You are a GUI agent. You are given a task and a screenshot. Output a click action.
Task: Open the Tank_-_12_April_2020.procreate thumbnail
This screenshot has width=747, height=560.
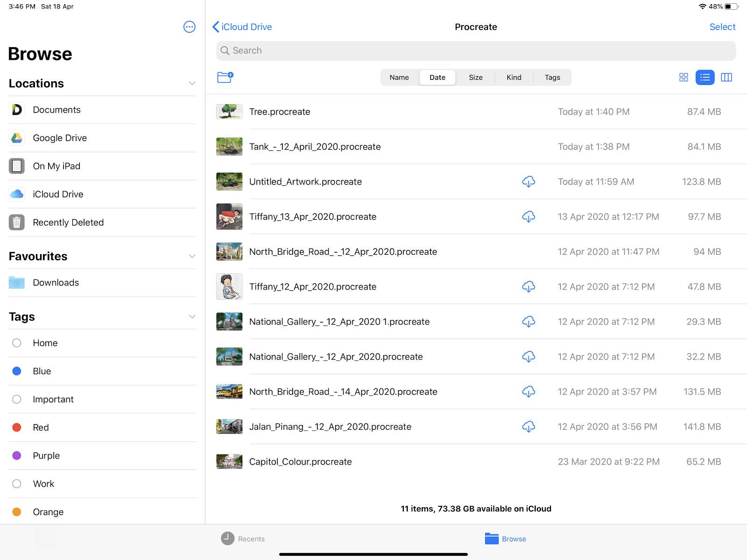pyautogui.click(x=229, y=147)
